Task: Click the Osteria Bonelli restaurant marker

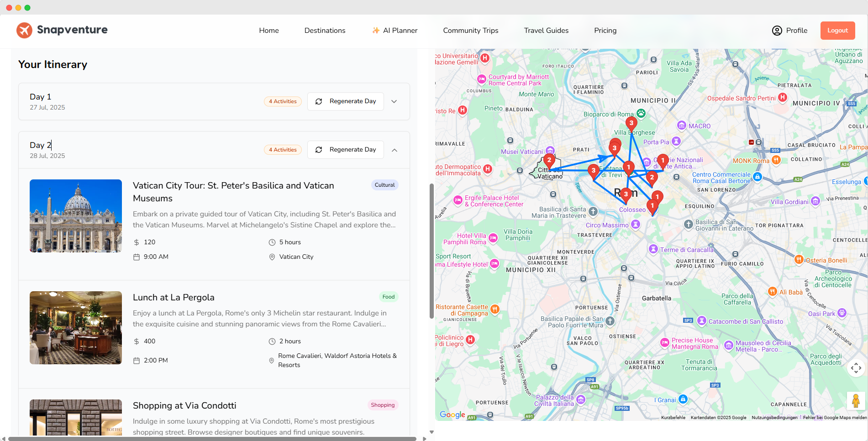Action: (x=799, y=260)
